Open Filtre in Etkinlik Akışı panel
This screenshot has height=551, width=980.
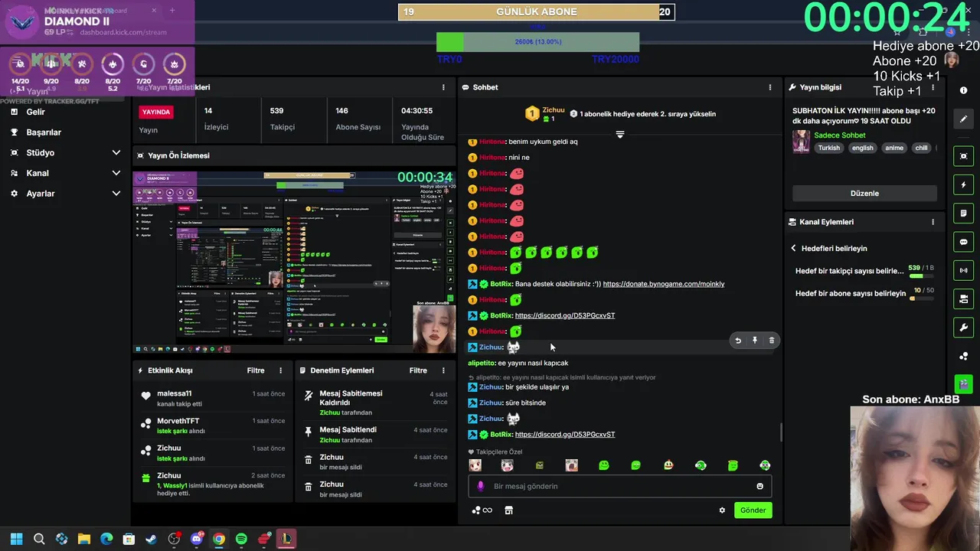pos(256,370)
